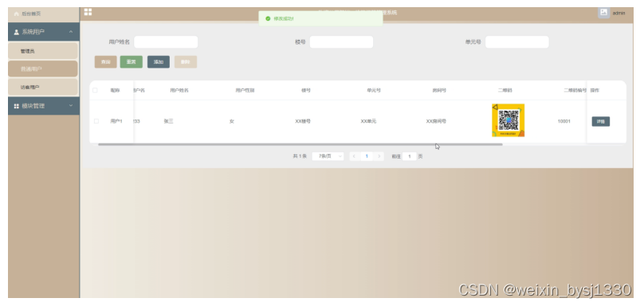Screen dimensions: 644x306
Task: Click the 女 gender cell
Action: click(x=232, y=122)
